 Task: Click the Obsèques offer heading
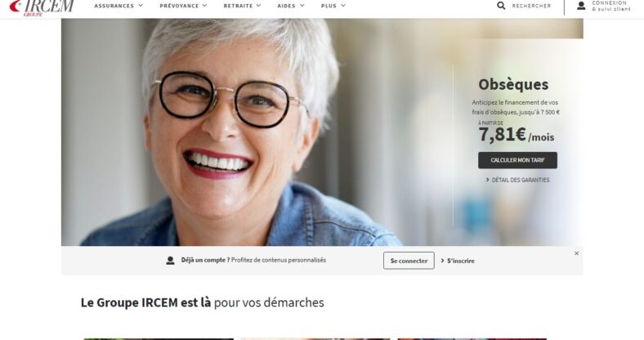pos(513,84)
